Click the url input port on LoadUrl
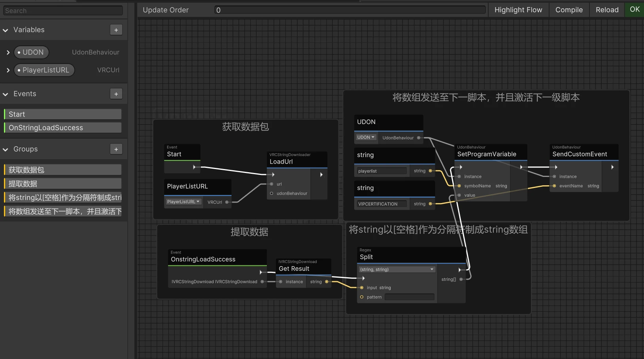This screenshot has width=644, height=359. (272, 184)
